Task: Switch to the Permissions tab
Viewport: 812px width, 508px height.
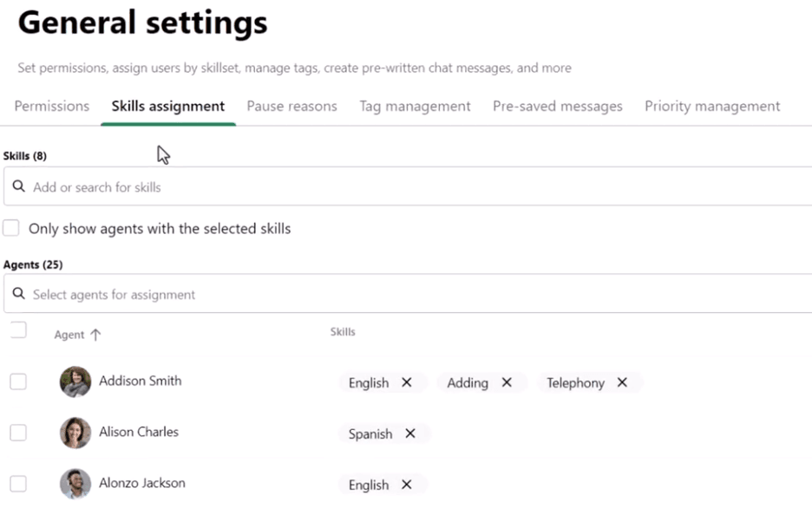Action: (51, 106)
